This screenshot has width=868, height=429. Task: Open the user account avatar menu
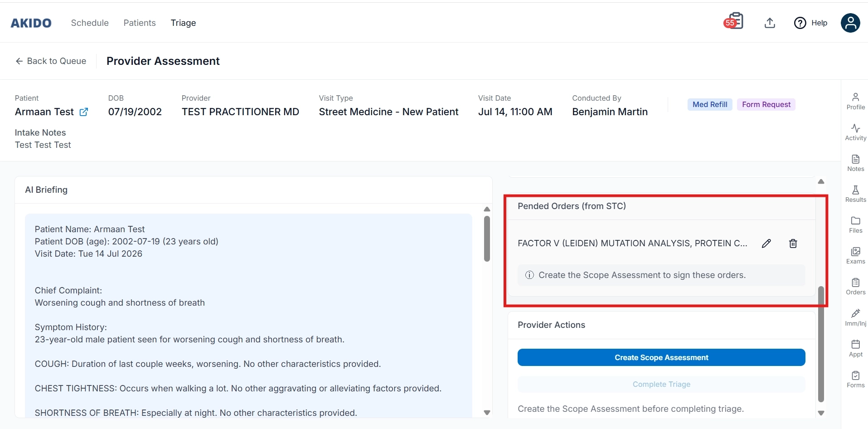click(x=850, y=23)
